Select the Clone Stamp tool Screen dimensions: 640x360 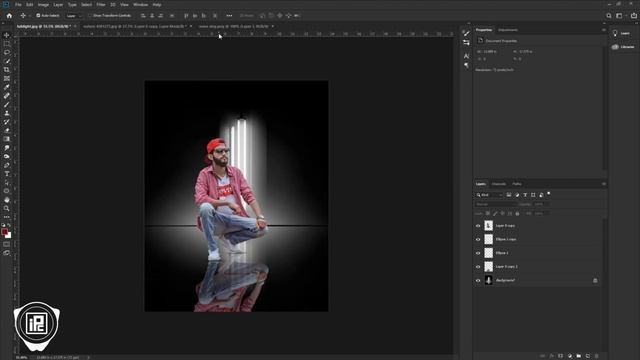point(7,113)
